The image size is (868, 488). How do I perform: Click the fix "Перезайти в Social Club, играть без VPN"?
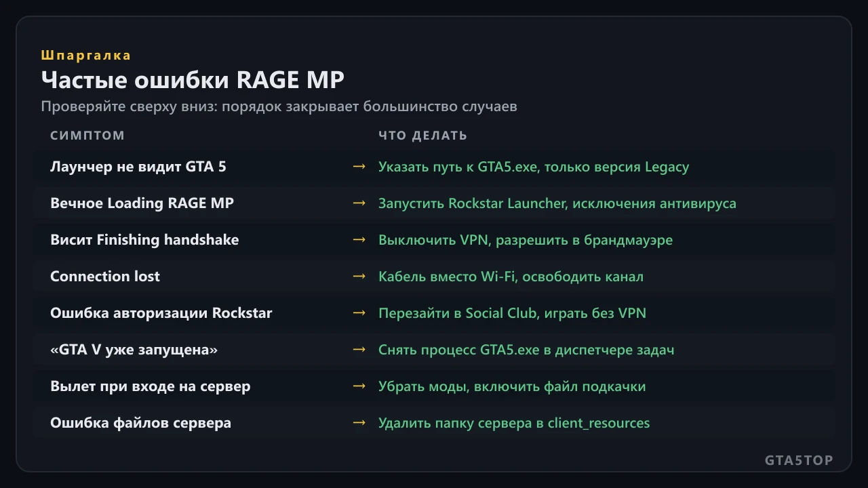click(512, 313)
